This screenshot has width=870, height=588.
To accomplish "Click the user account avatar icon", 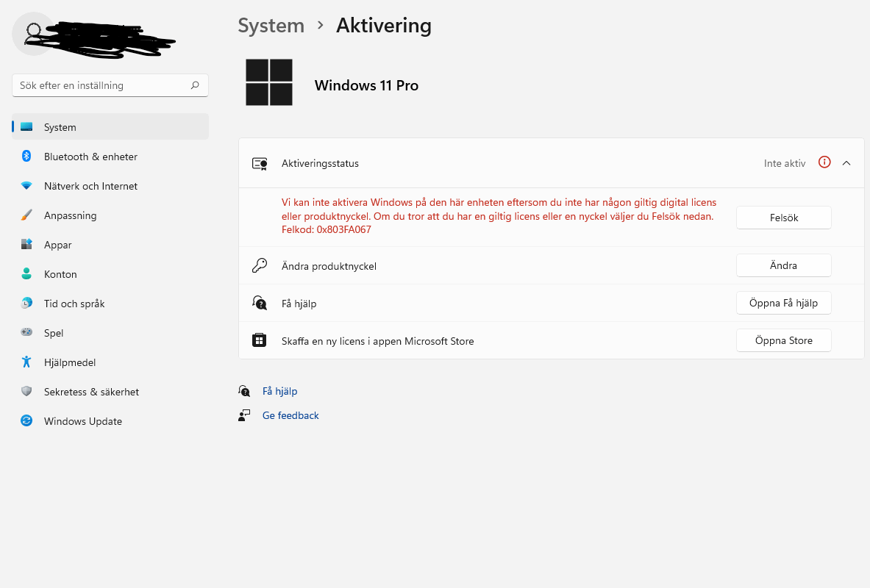I will pyautogui.click(x=33, y=34).
